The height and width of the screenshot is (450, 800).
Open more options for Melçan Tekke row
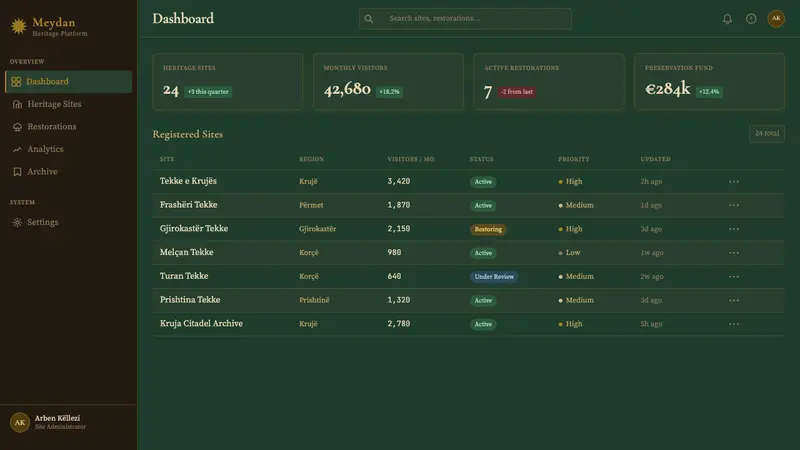734,253
